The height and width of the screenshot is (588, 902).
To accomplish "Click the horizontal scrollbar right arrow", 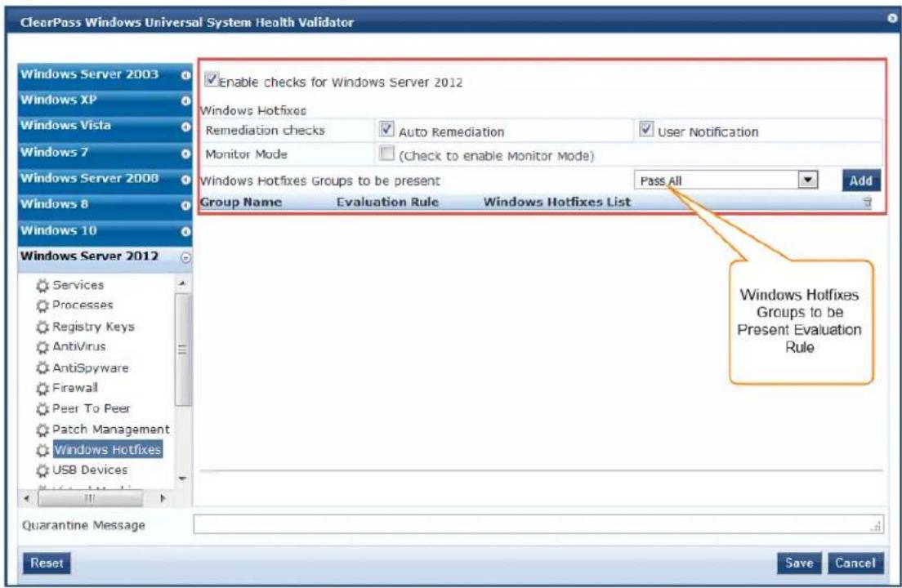I will (163, 498).
